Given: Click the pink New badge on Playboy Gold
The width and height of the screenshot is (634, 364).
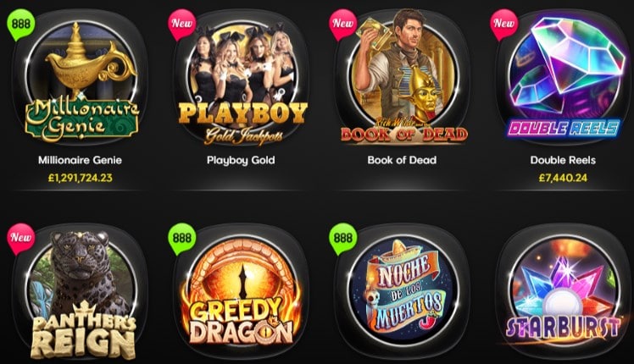Looking at the screenshot, I should click(182, 25).
